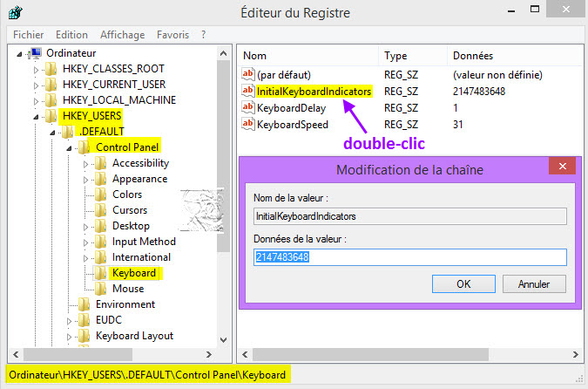Sort by the Nom column header
Screen dimensions: 588x389
(308, 56)
